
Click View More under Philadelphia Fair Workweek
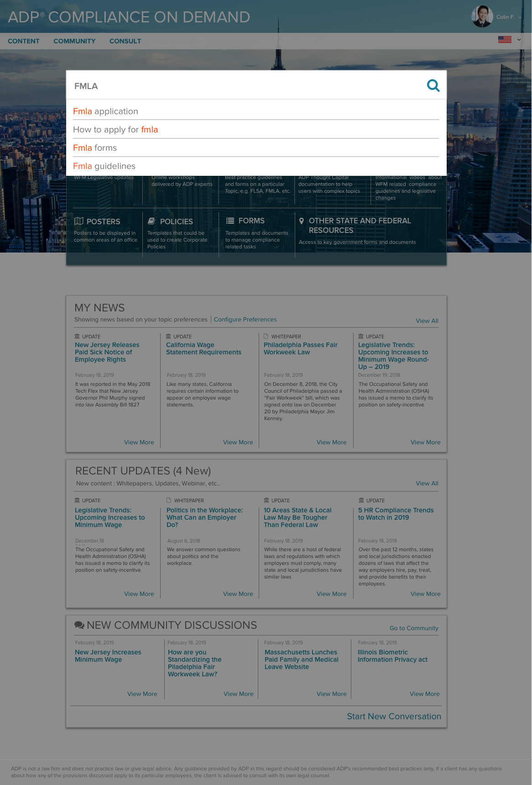point(332,443)
